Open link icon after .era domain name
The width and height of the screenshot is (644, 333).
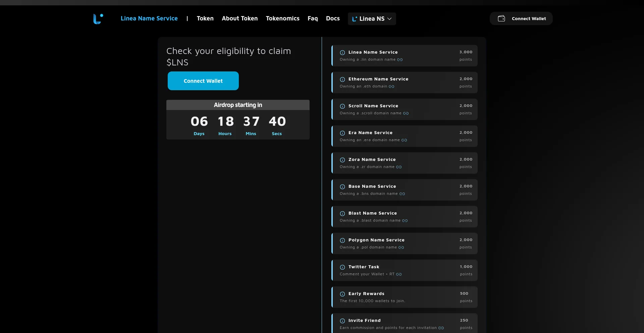pos(404,140)
